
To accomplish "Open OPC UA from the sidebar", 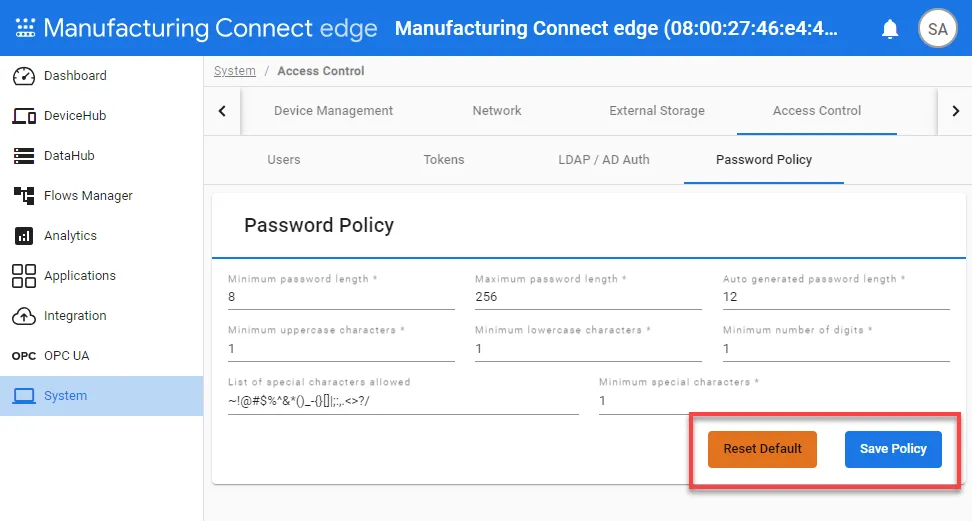I will coord(101,356).
